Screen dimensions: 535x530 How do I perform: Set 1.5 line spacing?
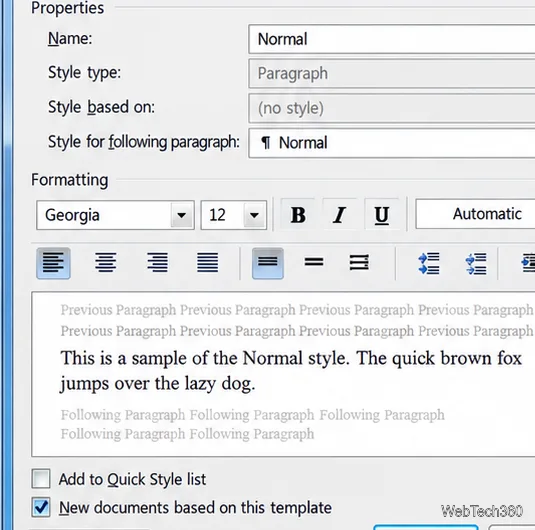coord(314,263)
